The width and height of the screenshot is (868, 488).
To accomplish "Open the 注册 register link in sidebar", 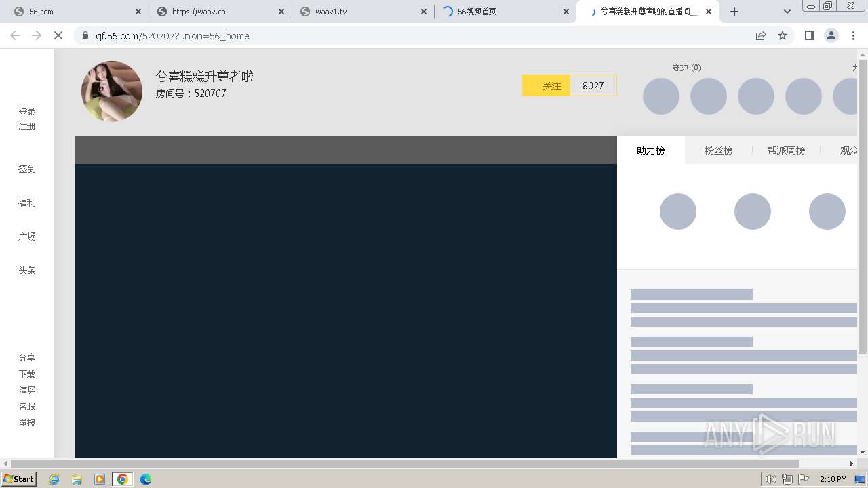I will [27, 127].
